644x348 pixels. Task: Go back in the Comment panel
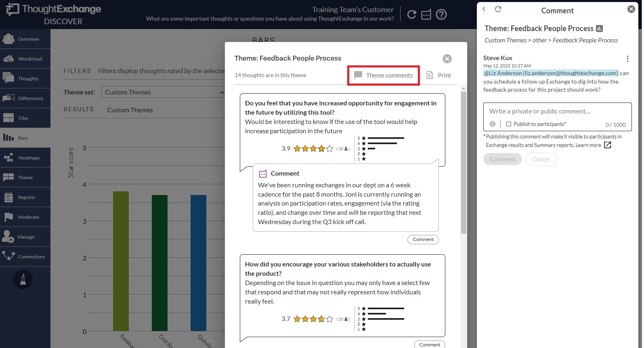pos(484,9)
